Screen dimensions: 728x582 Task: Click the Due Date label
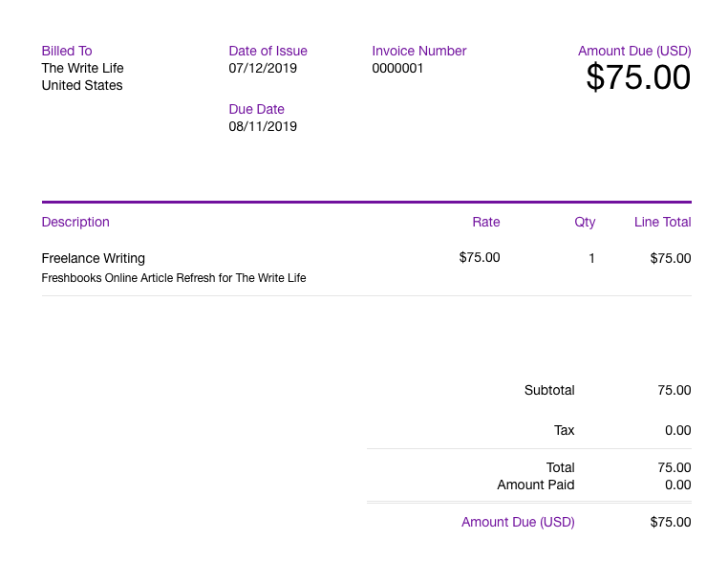click(256, 109)
